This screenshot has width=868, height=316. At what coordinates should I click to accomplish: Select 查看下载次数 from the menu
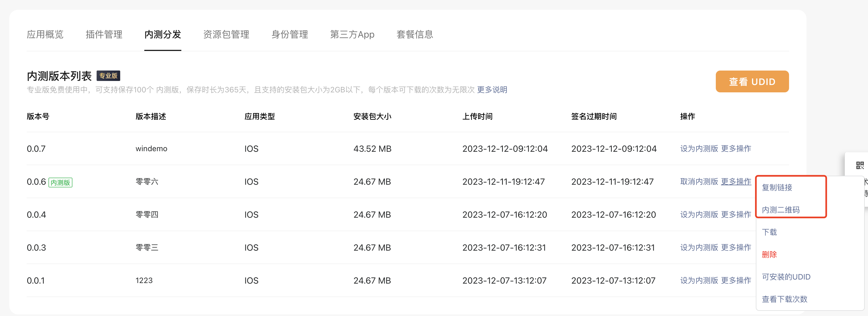[784, 299]
